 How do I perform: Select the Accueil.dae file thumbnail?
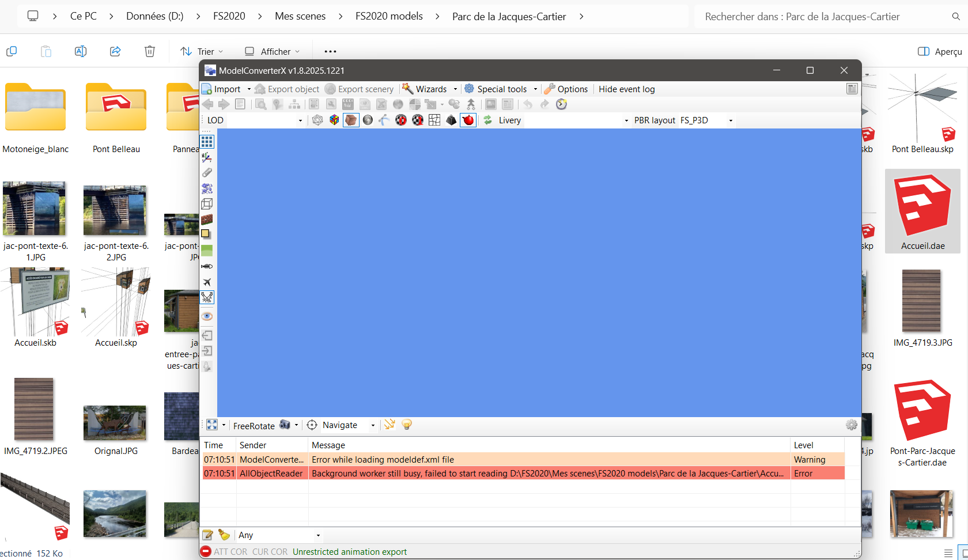pos(922,211)
